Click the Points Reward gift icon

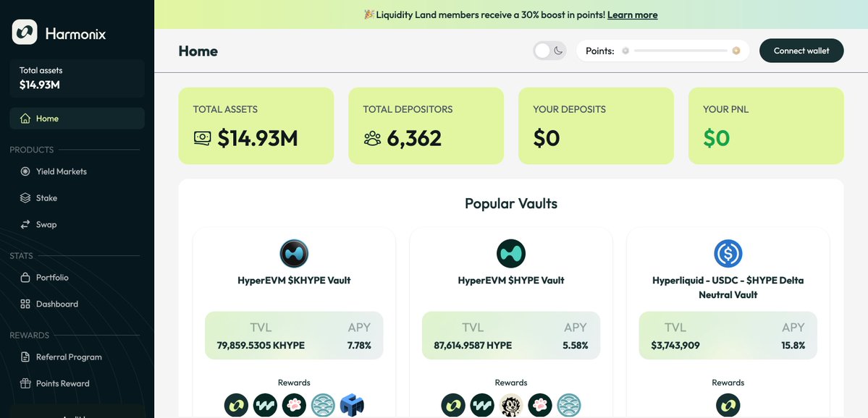25,384
